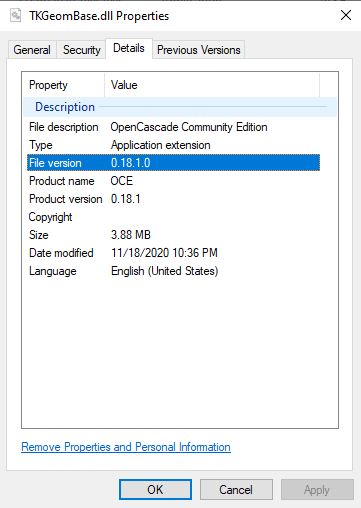Image resolution: width=361 pixels, height=508 pixels.
Task: Click the English (United States) value
Action: tap(165, 271)
